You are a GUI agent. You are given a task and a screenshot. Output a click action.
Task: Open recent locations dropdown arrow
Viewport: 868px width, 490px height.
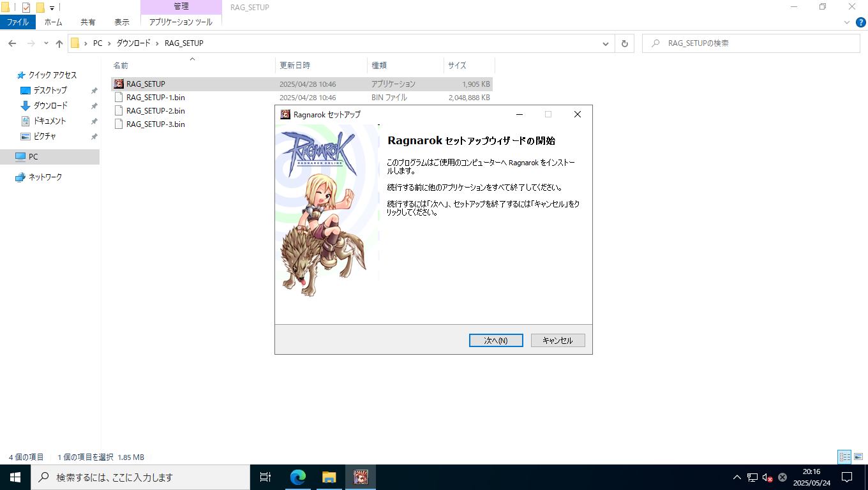tap(46, 43)
